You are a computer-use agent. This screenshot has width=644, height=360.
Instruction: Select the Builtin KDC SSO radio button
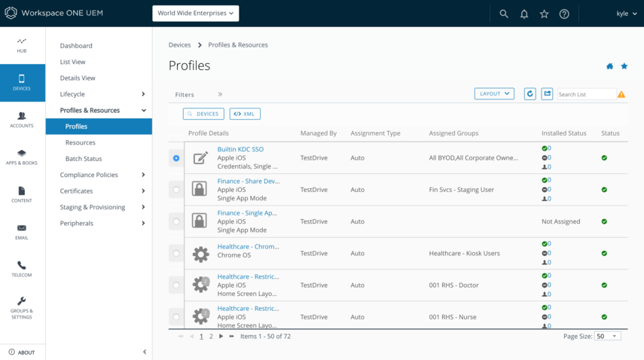(176, 158)
